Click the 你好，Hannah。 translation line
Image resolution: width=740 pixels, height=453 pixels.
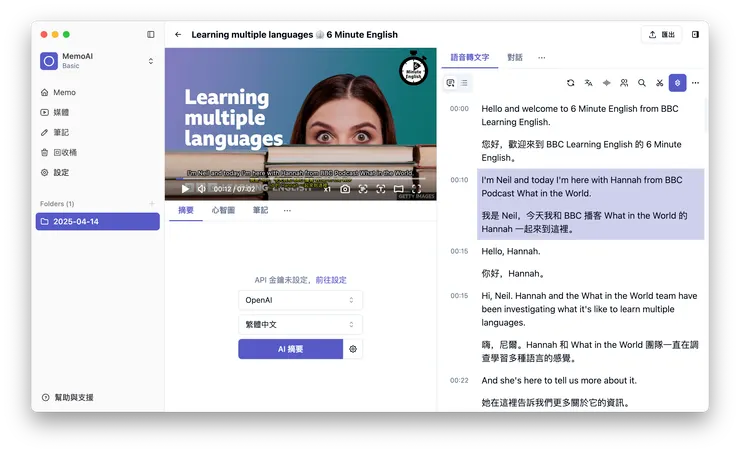click(513, 274)
